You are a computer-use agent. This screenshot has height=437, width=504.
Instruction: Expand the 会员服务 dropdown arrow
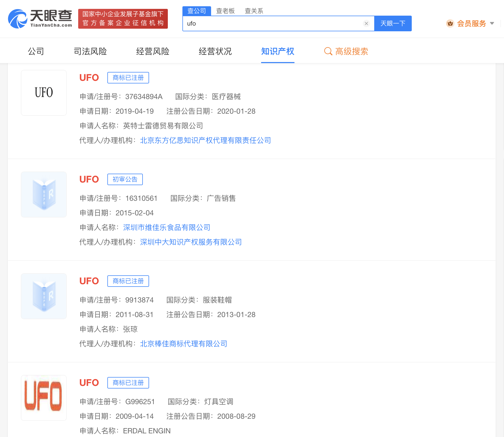pos(492,23)
